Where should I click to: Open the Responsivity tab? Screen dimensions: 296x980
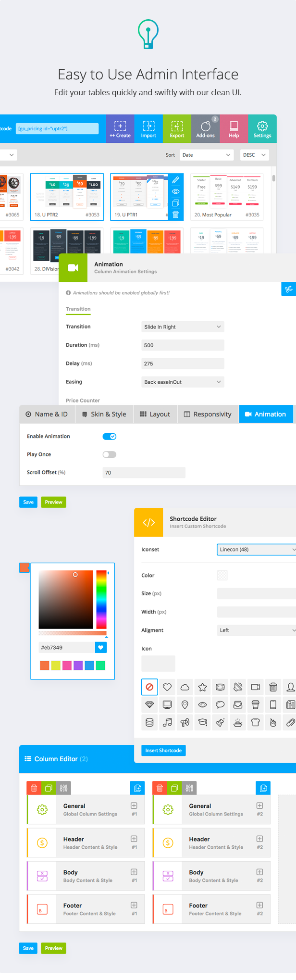click(208, 414)
